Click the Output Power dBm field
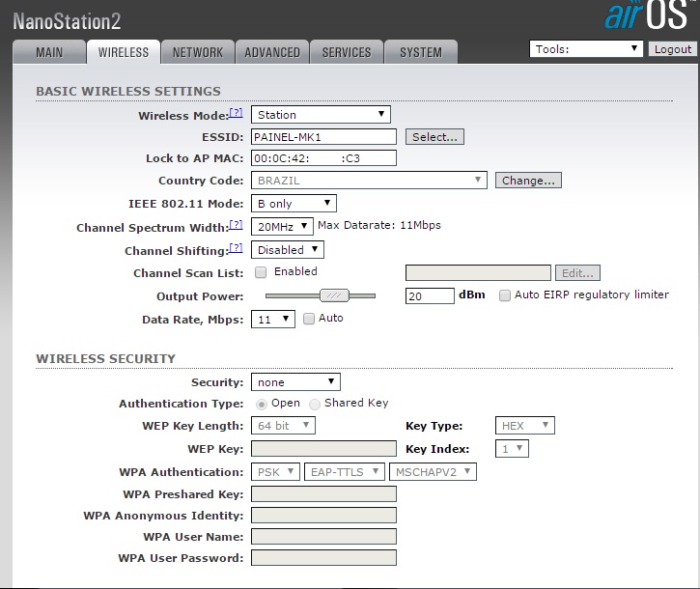700x589 pixels. coord(430,296)
